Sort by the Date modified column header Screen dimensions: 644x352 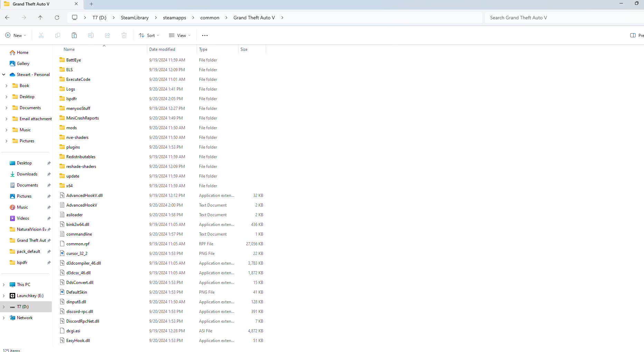coord(162,49)
